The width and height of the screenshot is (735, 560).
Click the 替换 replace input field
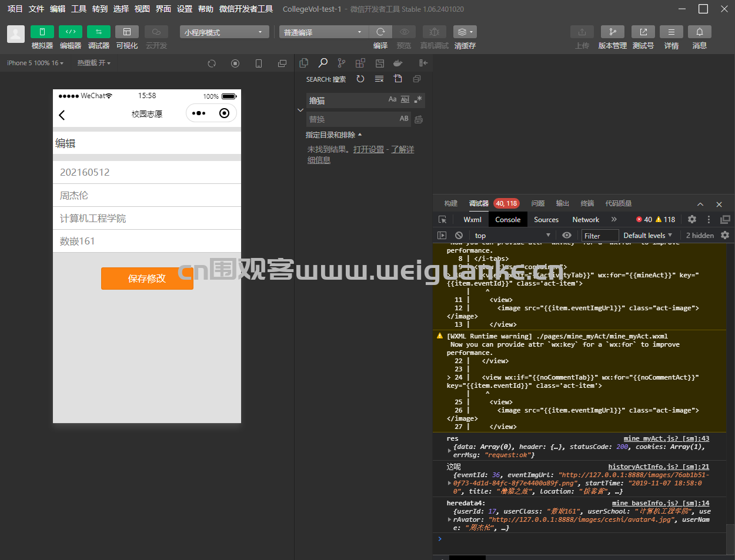(352, 119)
